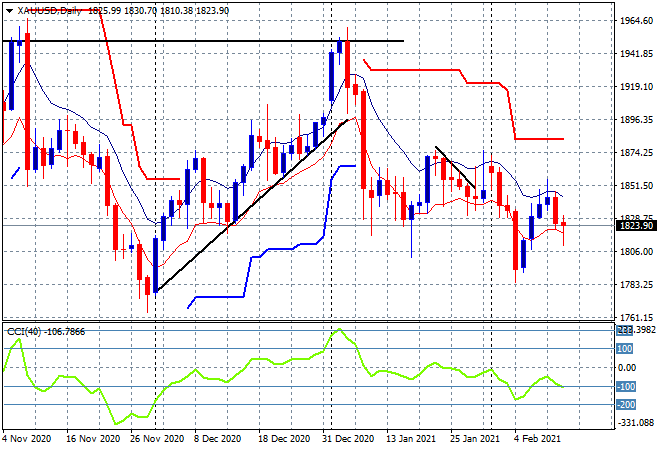
Task: Click the 1761.15 price axis label
Action: [x=636, y=317]
